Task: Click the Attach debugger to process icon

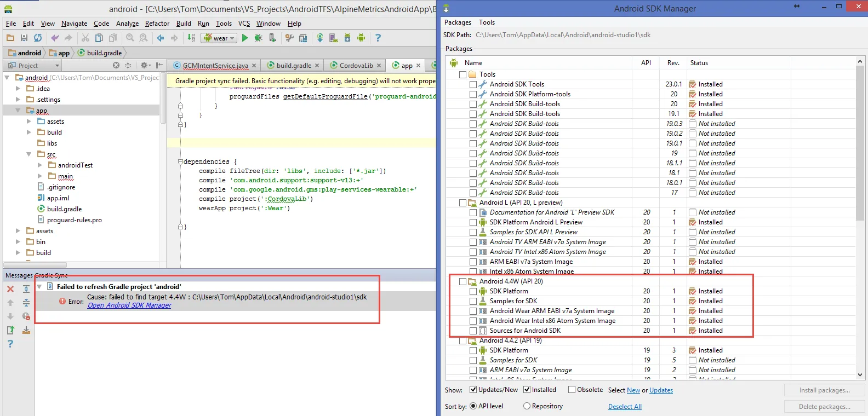Action: [x=272, y=38]
